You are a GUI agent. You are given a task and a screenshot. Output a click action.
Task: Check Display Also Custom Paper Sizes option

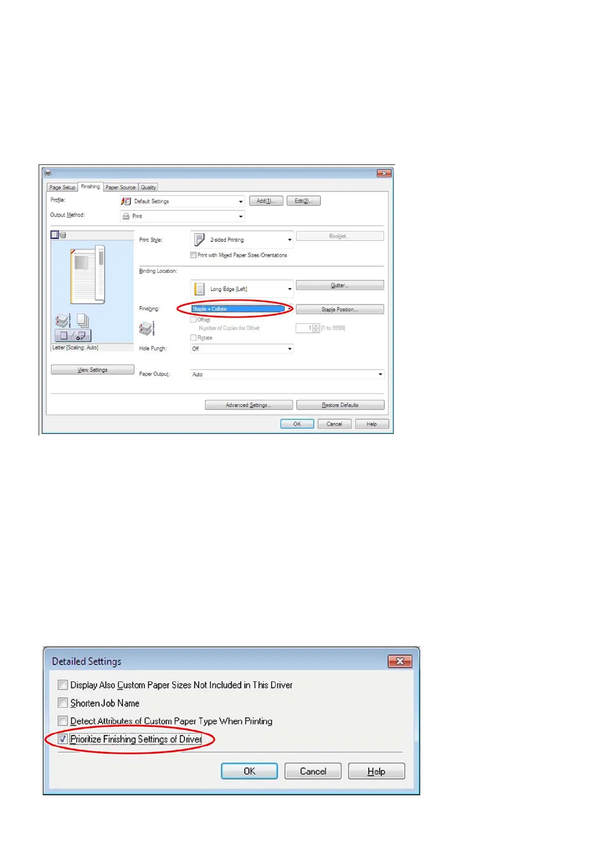click(x=63, y=685)
